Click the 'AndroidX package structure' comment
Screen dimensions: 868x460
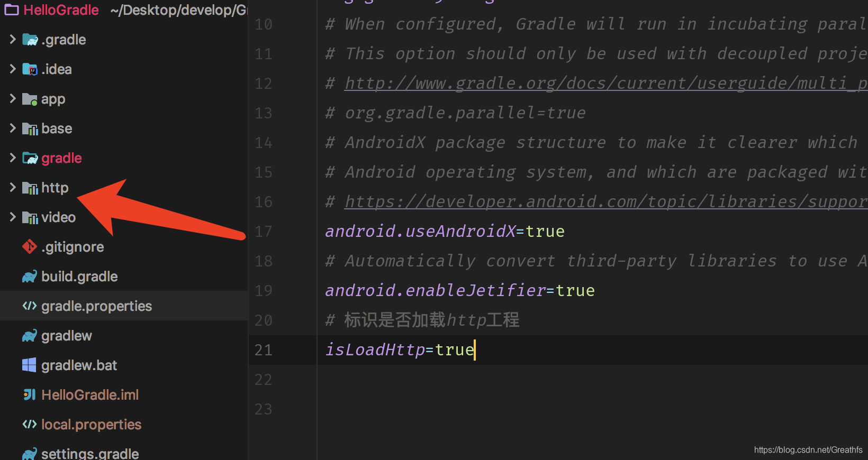coord(592,142)
